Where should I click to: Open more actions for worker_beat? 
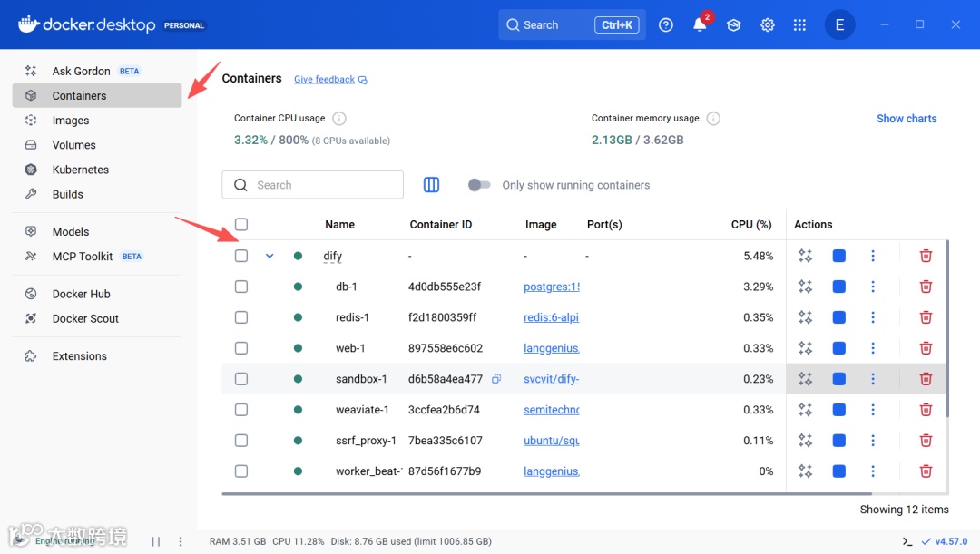(873, 471)
